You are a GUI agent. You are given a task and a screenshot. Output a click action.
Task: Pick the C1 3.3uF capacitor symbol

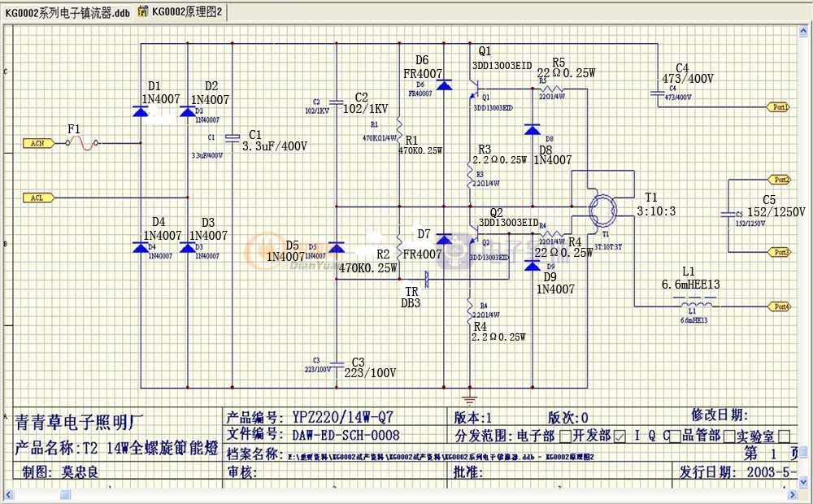click(233, 137)
